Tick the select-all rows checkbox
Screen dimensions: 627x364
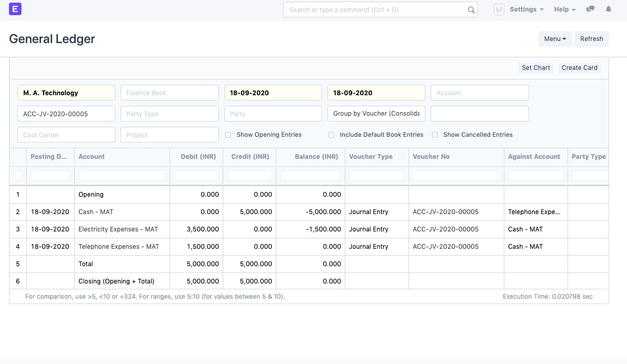point(18,175)
